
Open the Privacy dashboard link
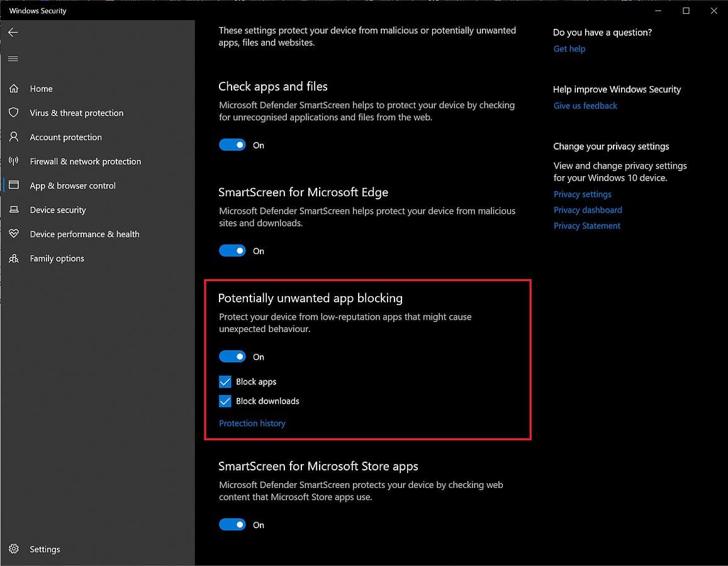click(587, 210)
